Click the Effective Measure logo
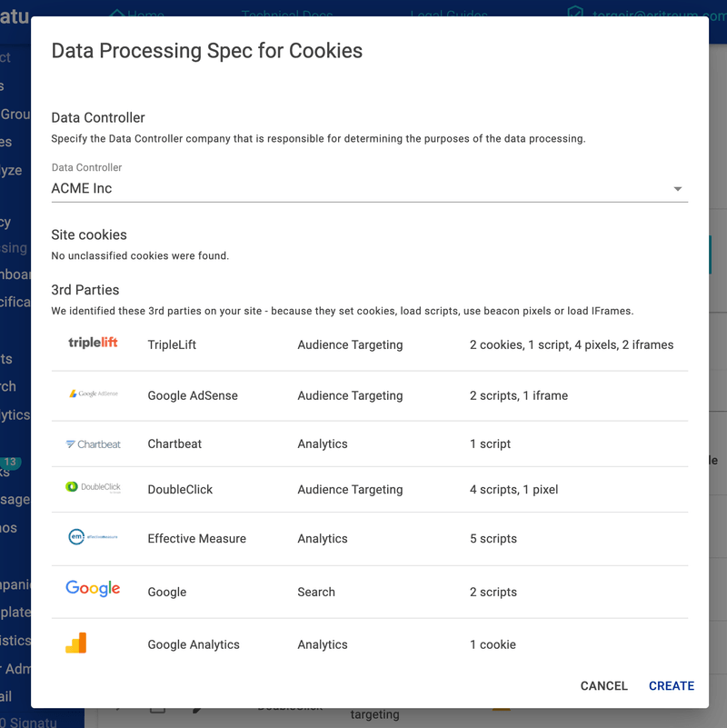 click(x=93, y=537)
